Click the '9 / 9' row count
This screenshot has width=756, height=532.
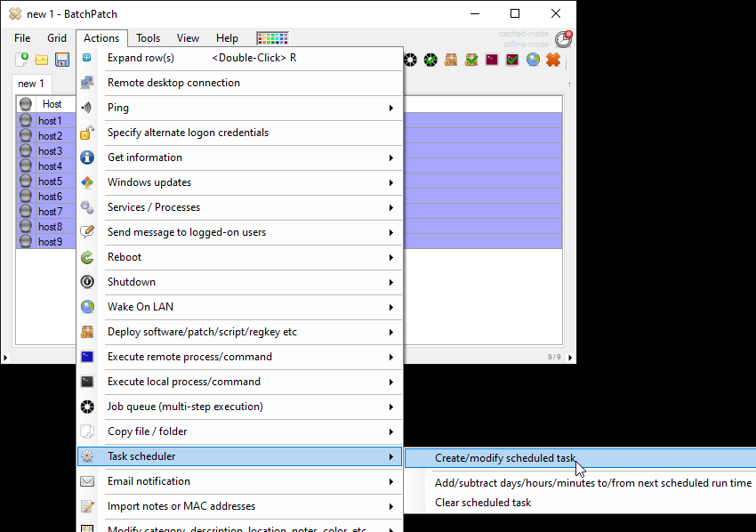pyautogui.click(x=554, y=357)
